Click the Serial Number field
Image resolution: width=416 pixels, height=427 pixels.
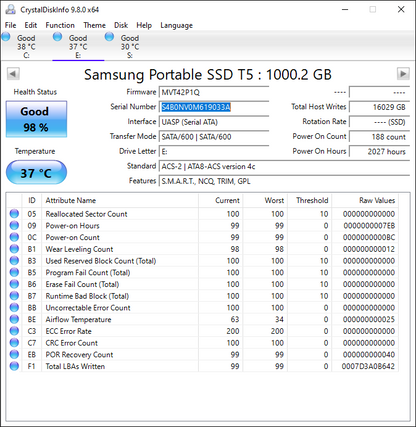(214, 107)
